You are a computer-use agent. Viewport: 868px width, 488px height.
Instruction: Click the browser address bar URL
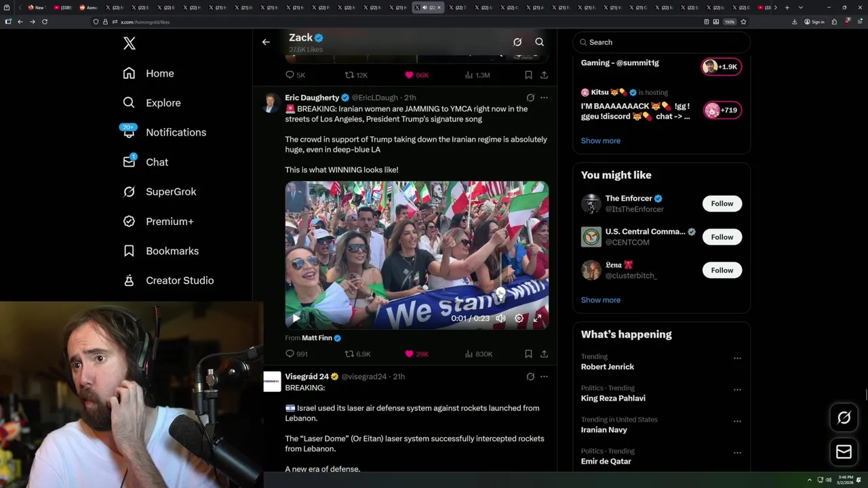pyautogui.click(x=145, y=22)
